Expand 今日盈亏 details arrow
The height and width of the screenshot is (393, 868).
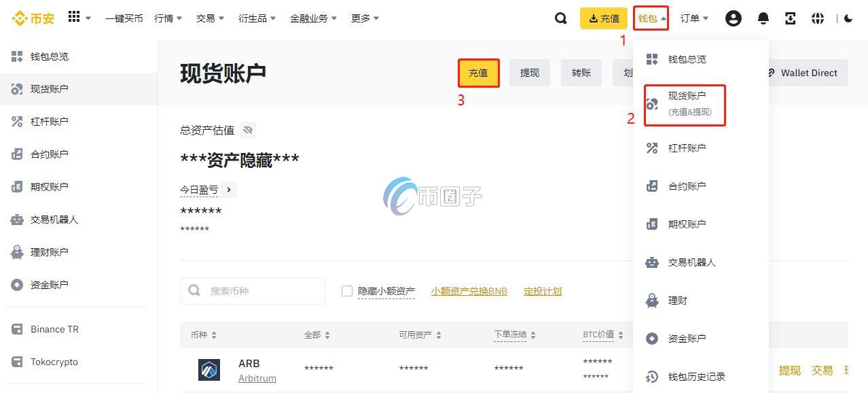pos(229,190)
